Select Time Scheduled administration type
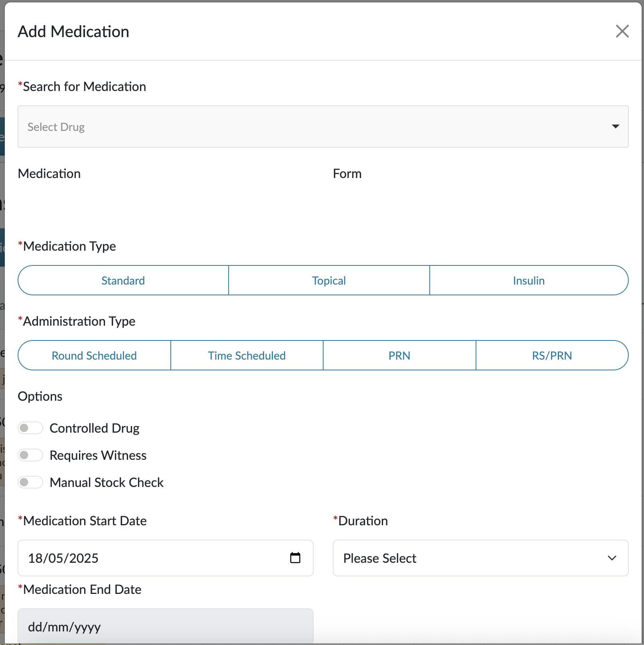The width and height of the screenshot is (644, 645). (x=247, y=356)
